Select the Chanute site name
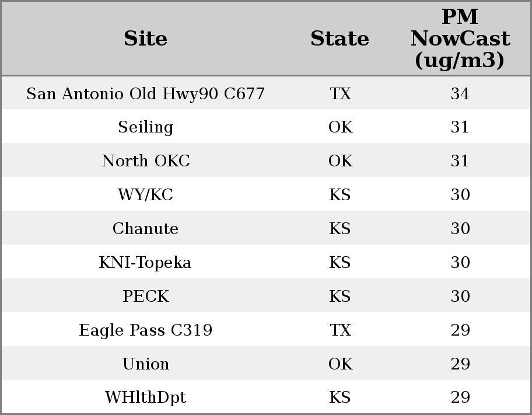This screenshot has height=415, width=532. (x=146, y=229)
